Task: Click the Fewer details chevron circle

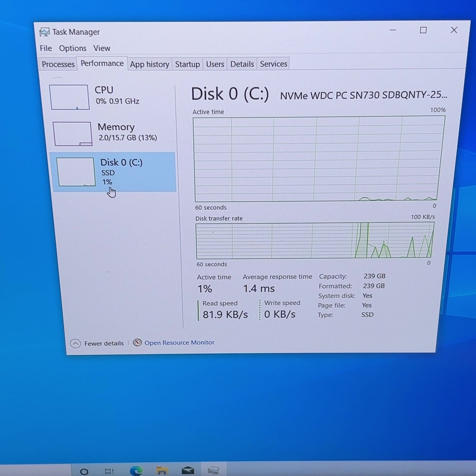Action: pyautogui.click(x=75, y=344)
